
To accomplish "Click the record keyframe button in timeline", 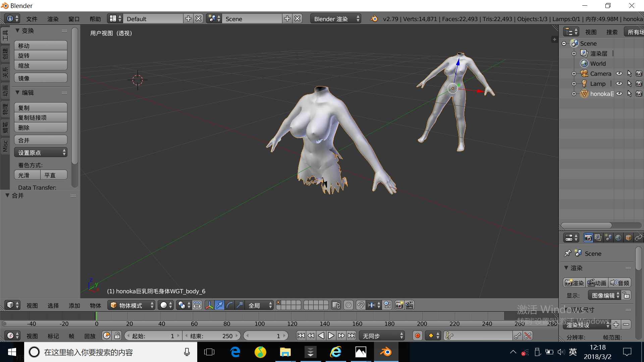I will 417,336.
